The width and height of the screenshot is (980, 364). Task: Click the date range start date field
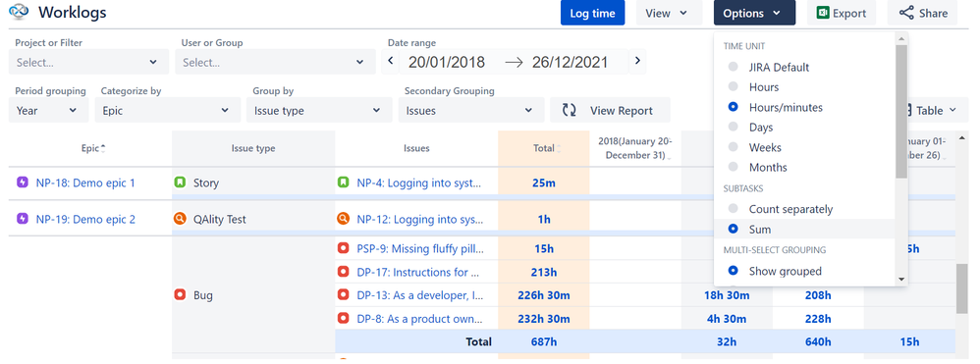(446, 62)
